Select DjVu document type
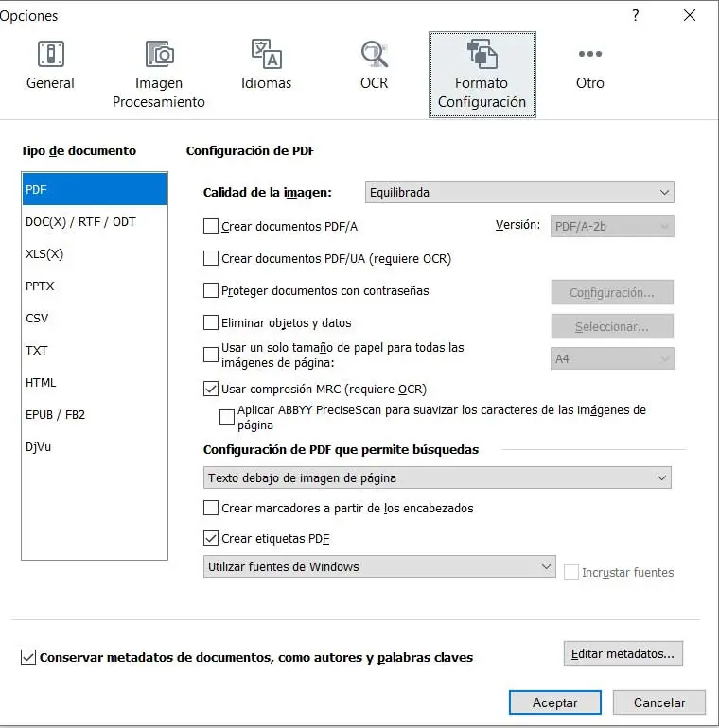Screen dimensions: 719x728 click(x=95, y=446)
